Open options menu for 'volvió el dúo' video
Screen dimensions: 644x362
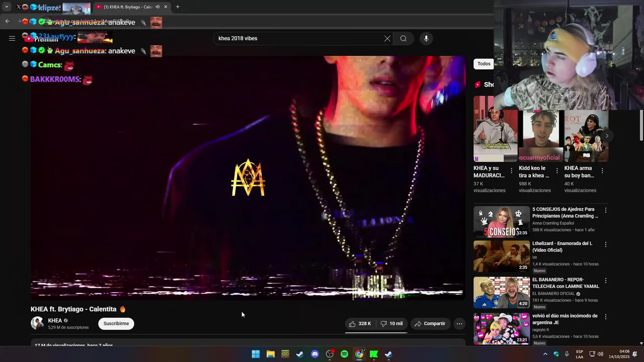tap(606, 317)
